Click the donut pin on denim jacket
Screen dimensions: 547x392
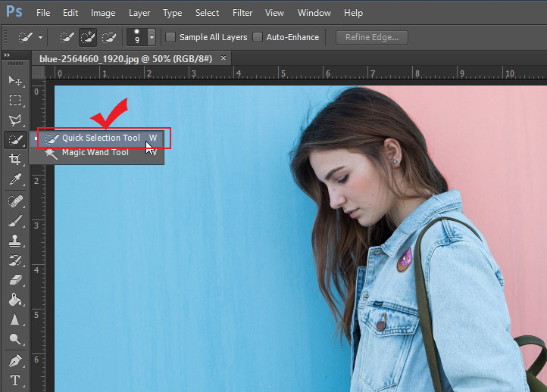(404, 260)
